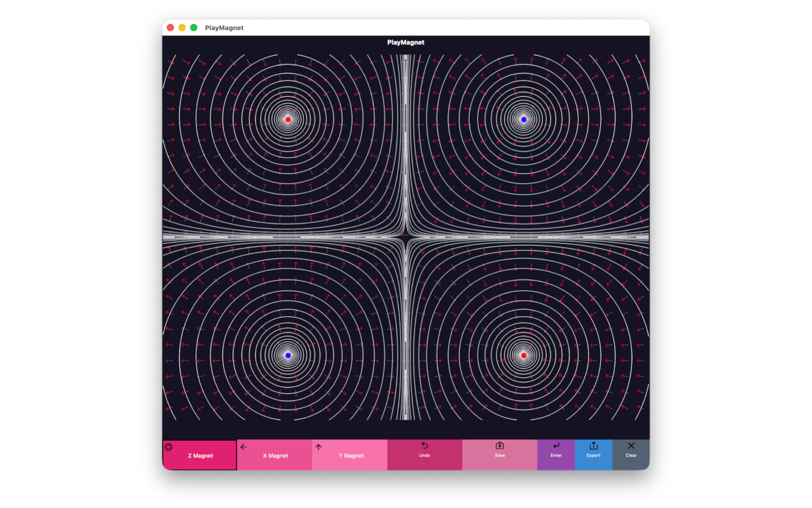Click the Export label text

point(593,455)
